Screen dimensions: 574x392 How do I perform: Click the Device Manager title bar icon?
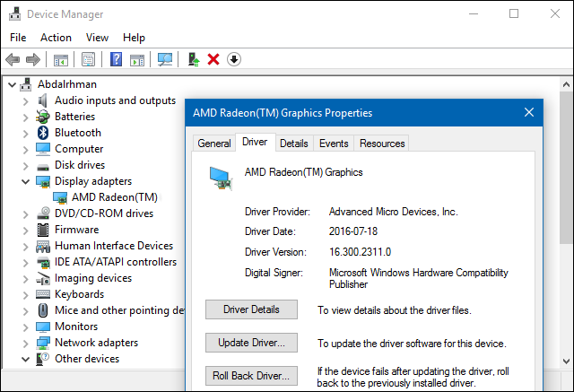tap(15, 14)
